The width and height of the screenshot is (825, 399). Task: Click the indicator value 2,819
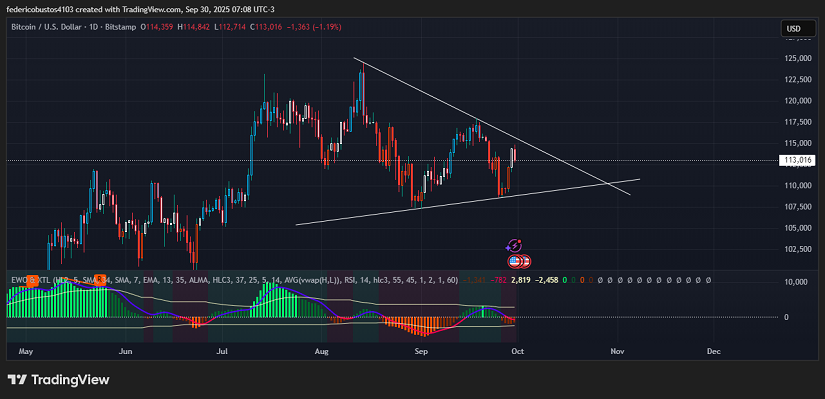point(520,280)
